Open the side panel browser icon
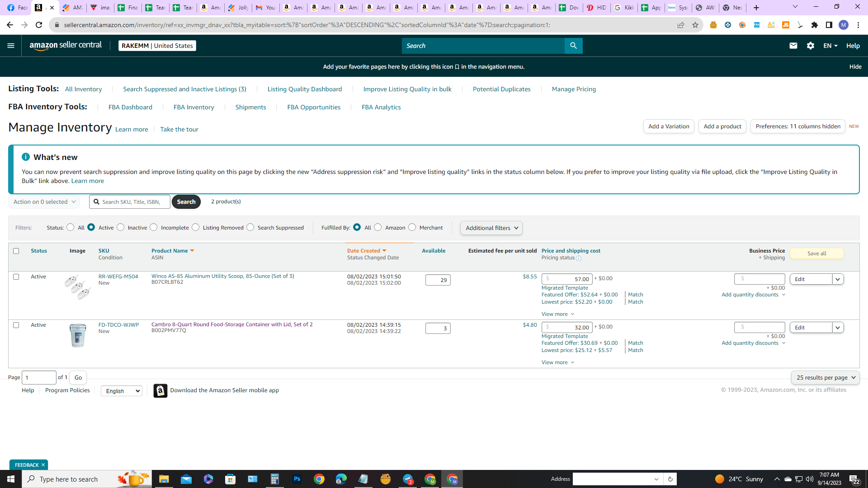The width and height of the screenshot is (868, 488). coord(829,25)
